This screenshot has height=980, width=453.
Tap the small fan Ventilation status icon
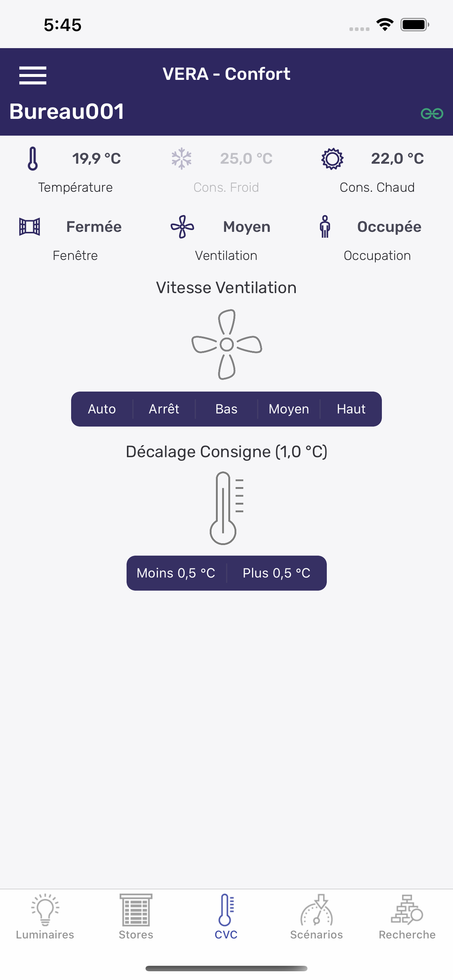pyautogui.click(x=182, y=227)
